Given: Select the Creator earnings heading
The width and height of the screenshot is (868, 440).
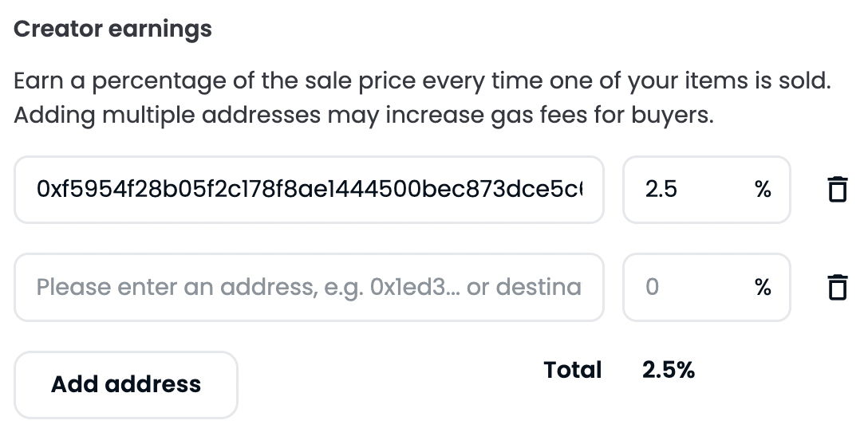Looking at the screenshot, I should point(112,29).
